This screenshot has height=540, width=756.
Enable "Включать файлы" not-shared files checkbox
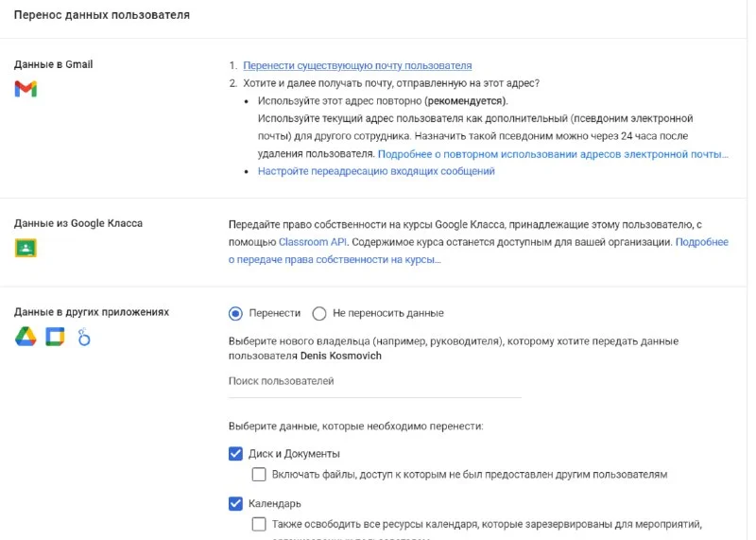tap(259, 474)
